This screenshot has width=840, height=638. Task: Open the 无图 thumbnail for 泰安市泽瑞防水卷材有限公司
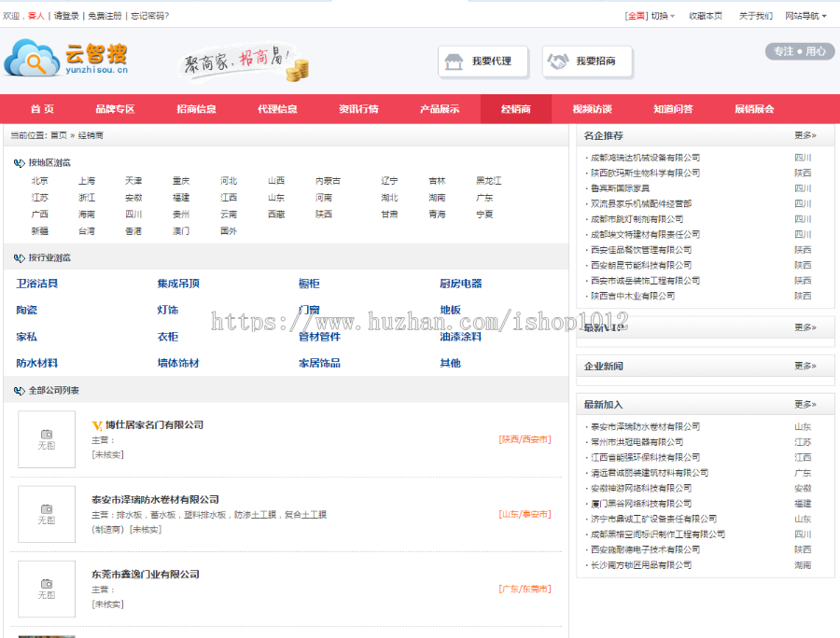click(x=47, y=514)
